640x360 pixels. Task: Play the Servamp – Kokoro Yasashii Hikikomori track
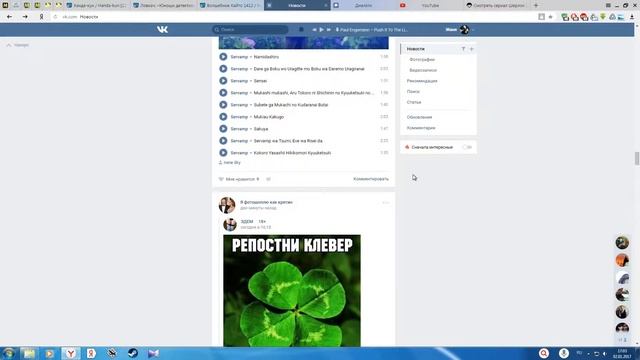(x=223, y=153)
